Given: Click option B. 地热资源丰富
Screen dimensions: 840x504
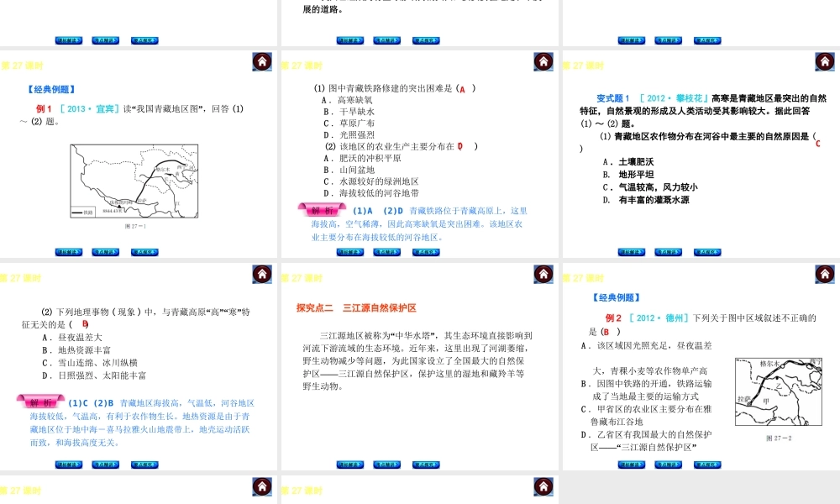Looking at the screenshot, I should click(x=76, y=350).
